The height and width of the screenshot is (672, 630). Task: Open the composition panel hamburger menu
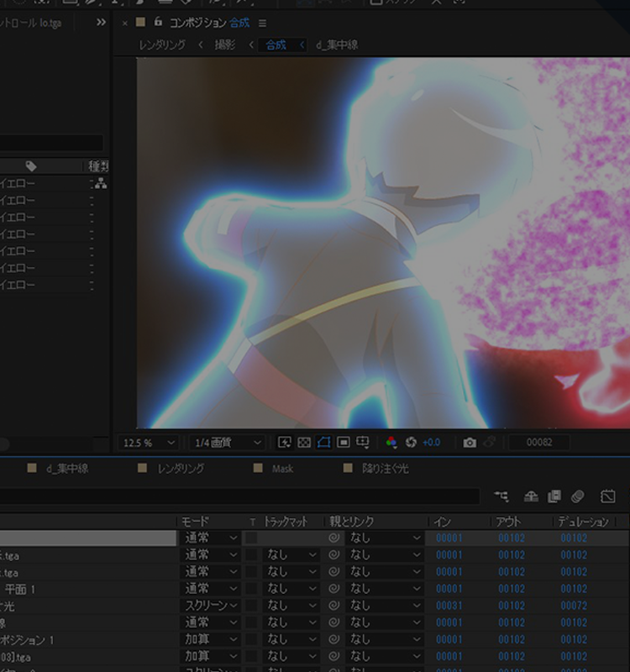click(x=262, y=24)
